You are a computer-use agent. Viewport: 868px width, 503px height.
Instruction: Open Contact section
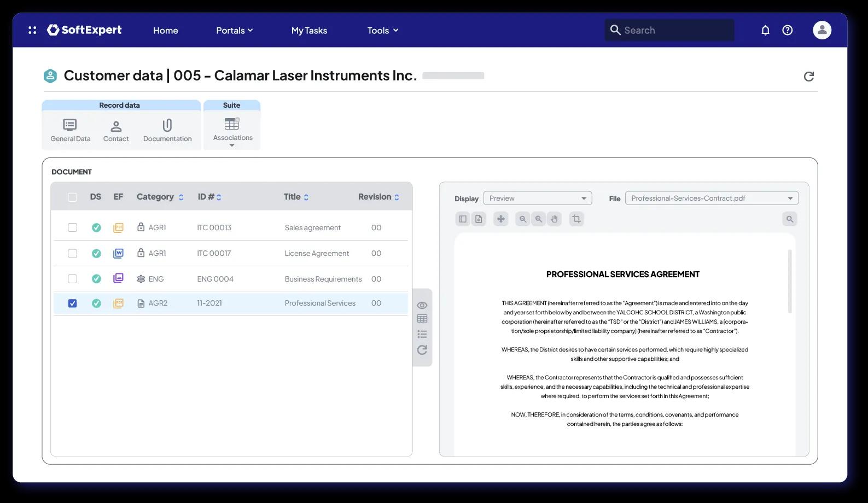tap(116, 131)
